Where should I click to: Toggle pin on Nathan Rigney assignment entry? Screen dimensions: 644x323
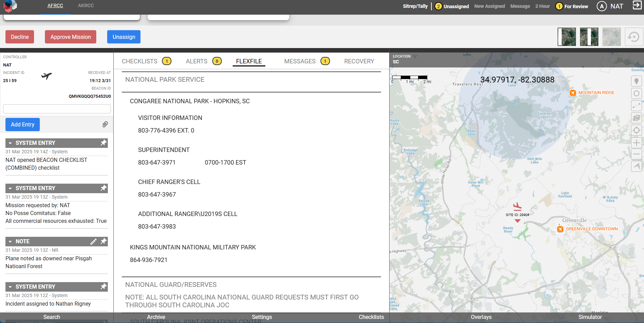tap(103, 287)
